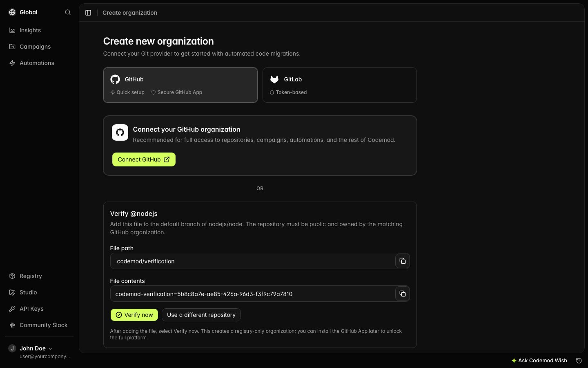588x368 pixels.
Task: Select the GitLab provider card
Action: click(339, 85)
